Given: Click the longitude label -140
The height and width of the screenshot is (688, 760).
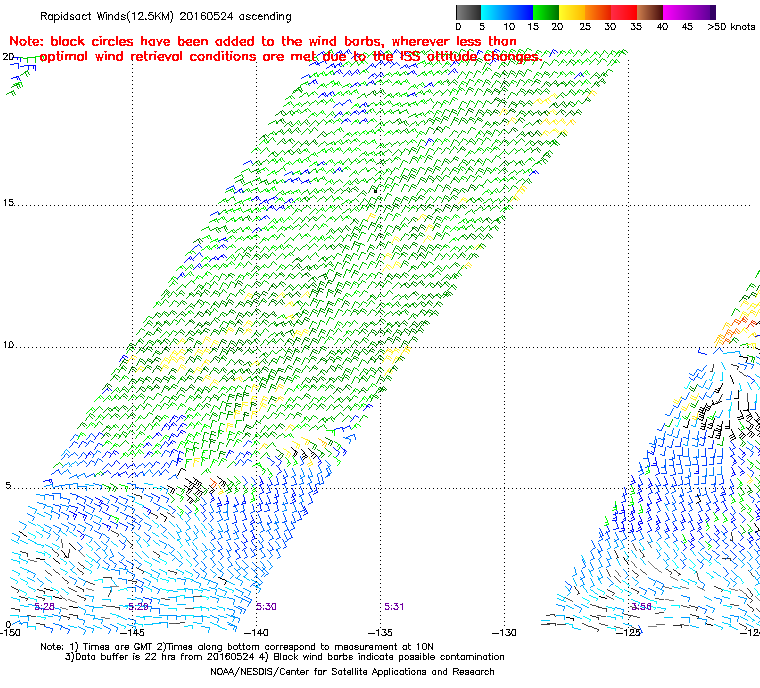Looking at the screenshot, I should pyautogui.click(x=256, y=633).
